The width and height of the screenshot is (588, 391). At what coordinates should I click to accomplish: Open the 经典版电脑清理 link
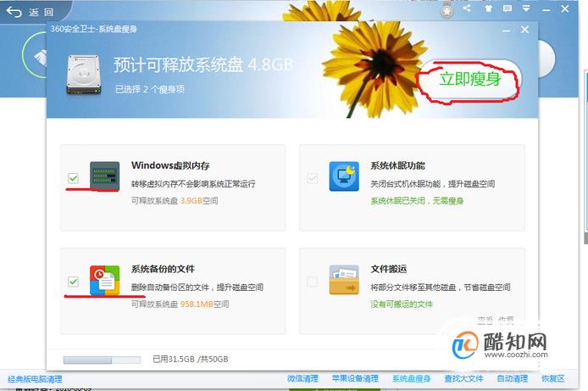click(x=35, y=379)
